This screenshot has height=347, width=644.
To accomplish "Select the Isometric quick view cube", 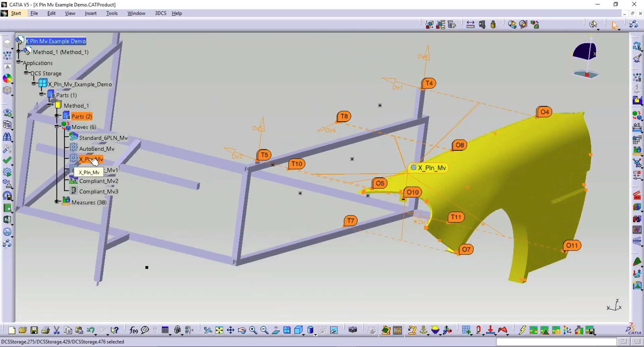I will pyautogui.click(x=298, y=330).
